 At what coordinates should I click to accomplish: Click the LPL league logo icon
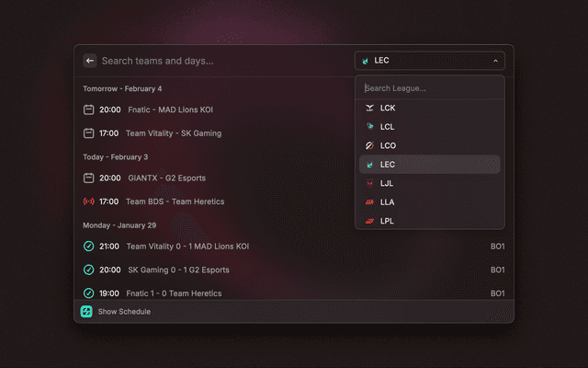(x=369, y=221)
